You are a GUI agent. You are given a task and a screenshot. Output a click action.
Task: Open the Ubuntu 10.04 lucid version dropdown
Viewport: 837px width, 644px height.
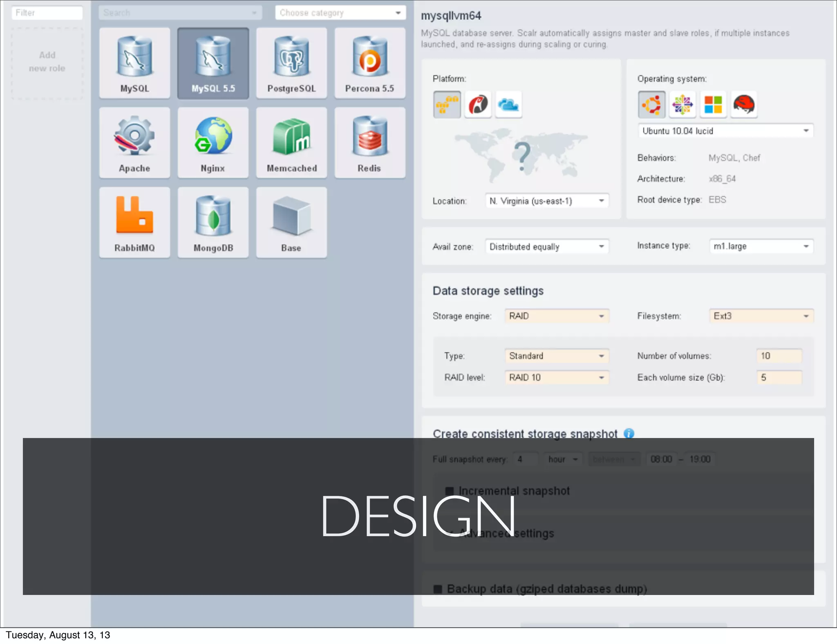point(726,131)
